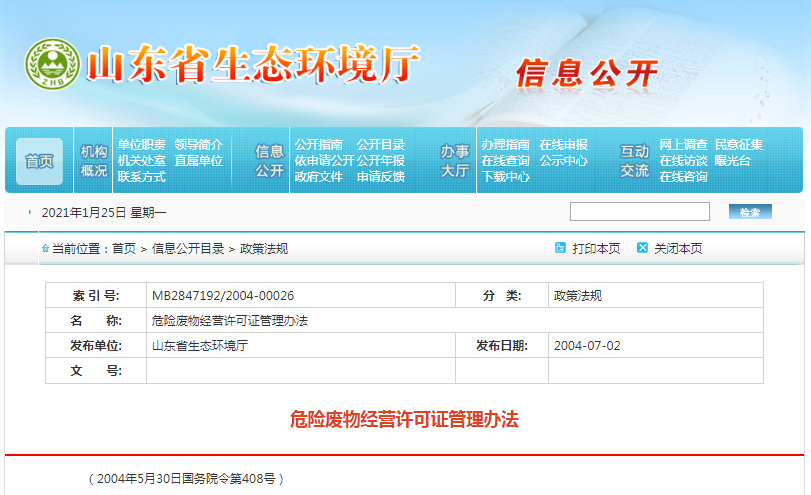Open 公开目录 link
Screen dimensions: 811x495
(381, 144)
